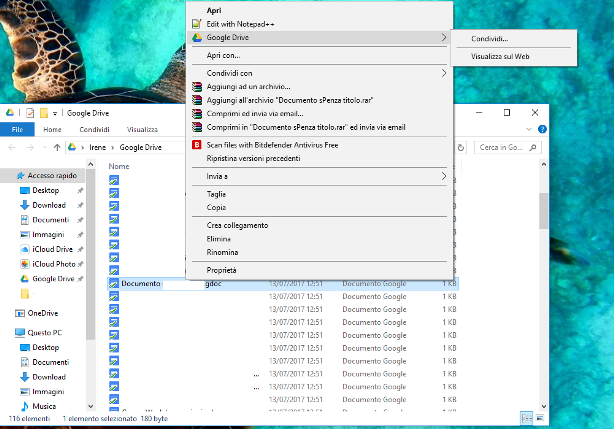Click the Notepad++ icon in context menu
This screenshot has height=429, width=614.
pyautogui.click(x=197, y=23)
